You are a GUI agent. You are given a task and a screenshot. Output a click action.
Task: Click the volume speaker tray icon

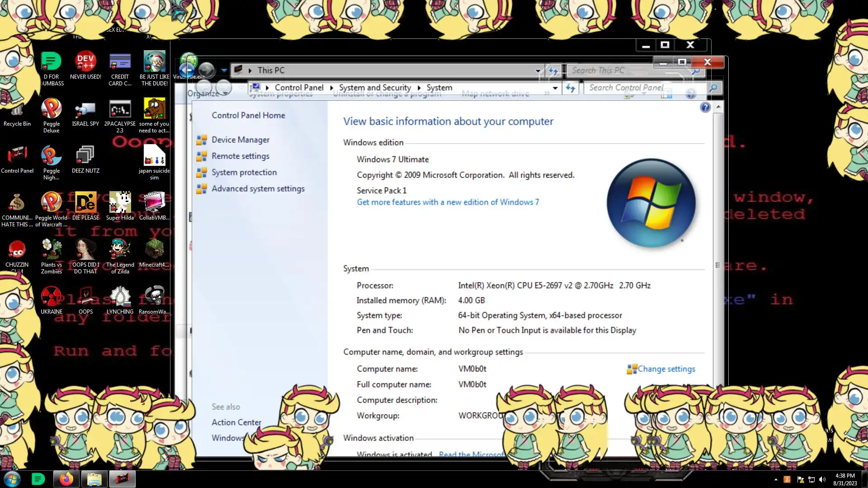(x=822, y=479)
